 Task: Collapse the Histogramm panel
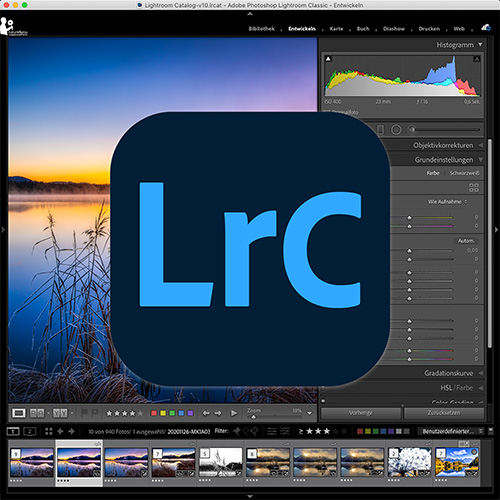click(x=480, y=44)
